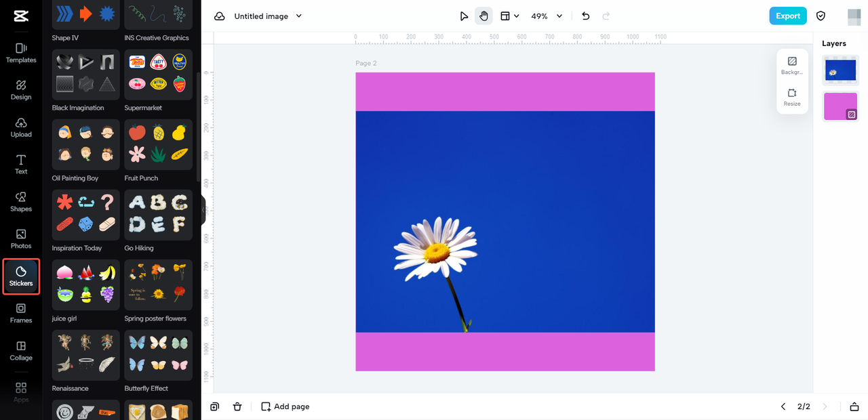Image resolution: width=868 pixels, height=420 pixels.
Task: Go to the next page arrow
Action: (x=825, y=406)
